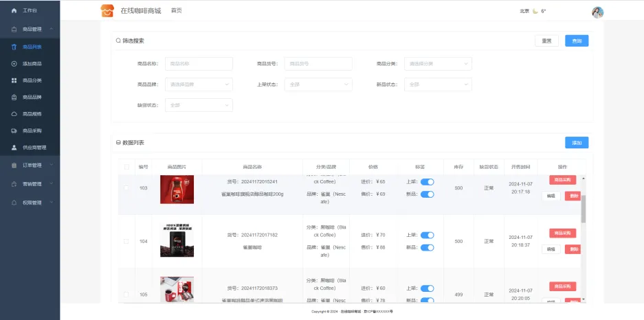The image size is (644, 320).
Task: Open the 商品品牌 sidebar menu item
Action: point(32,98)
